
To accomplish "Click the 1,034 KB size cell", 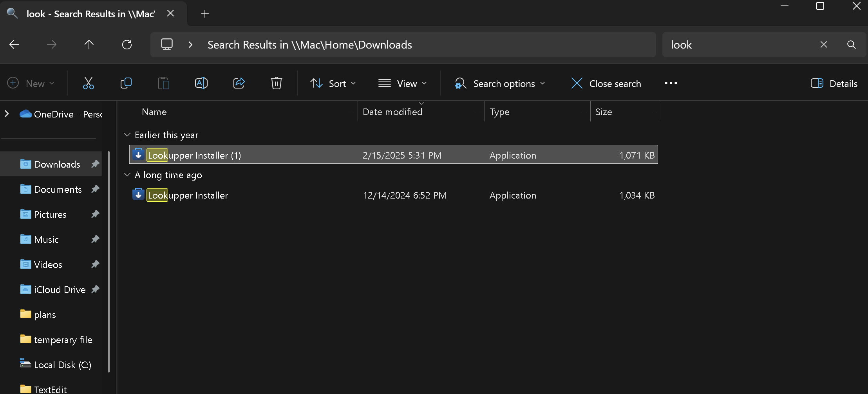I will (x=637, y=195).
